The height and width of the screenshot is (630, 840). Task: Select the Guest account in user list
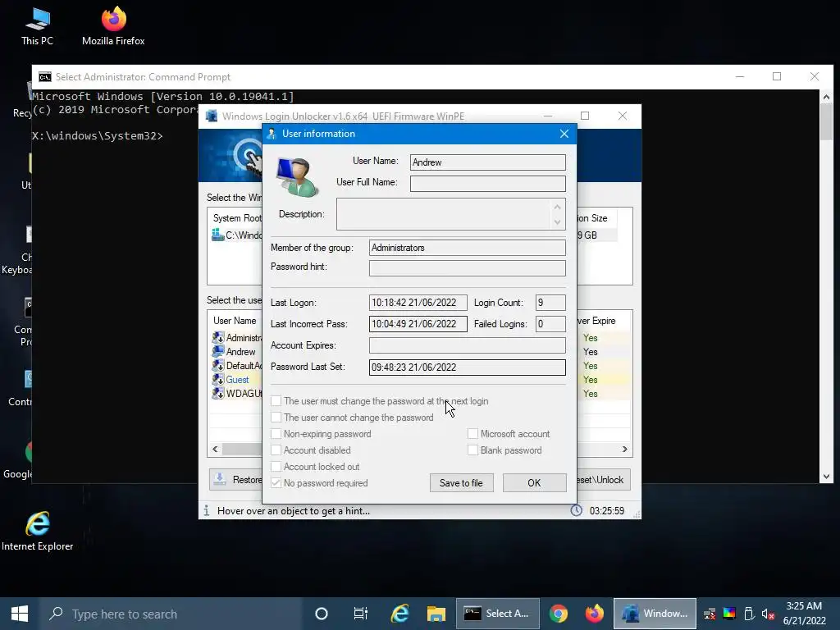[x=237, y=379]
